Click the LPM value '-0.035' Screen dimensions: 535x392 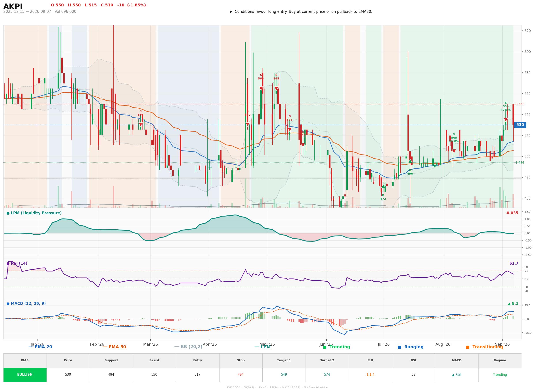[x=512, y=213]
